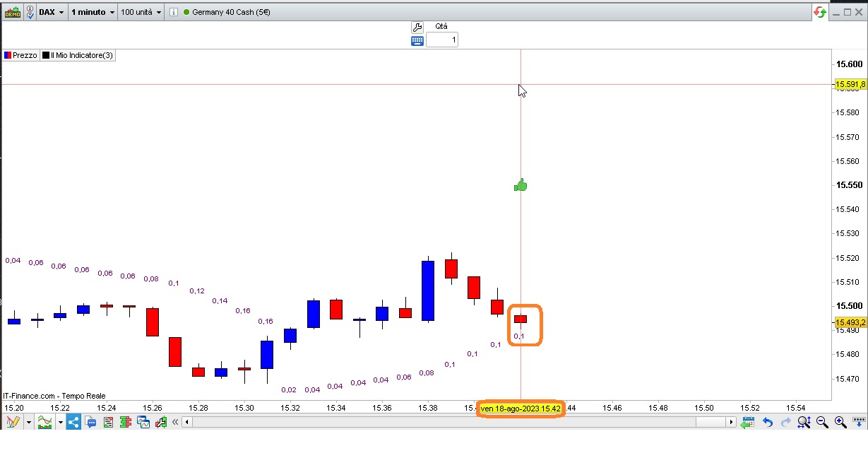868x458 pixels.
Task: Click the 15.600 price axis label
Action: click(849, 64)
